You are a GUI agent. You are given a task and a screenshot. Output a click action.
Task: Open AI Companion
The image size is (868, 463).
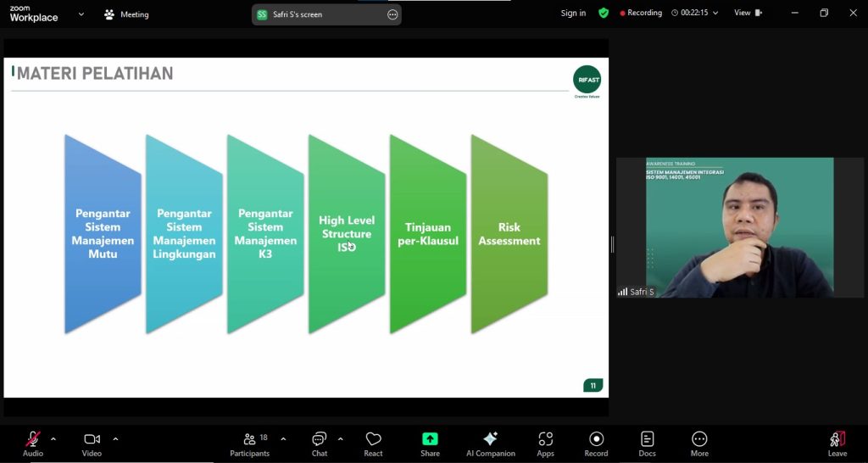(490, 443)
